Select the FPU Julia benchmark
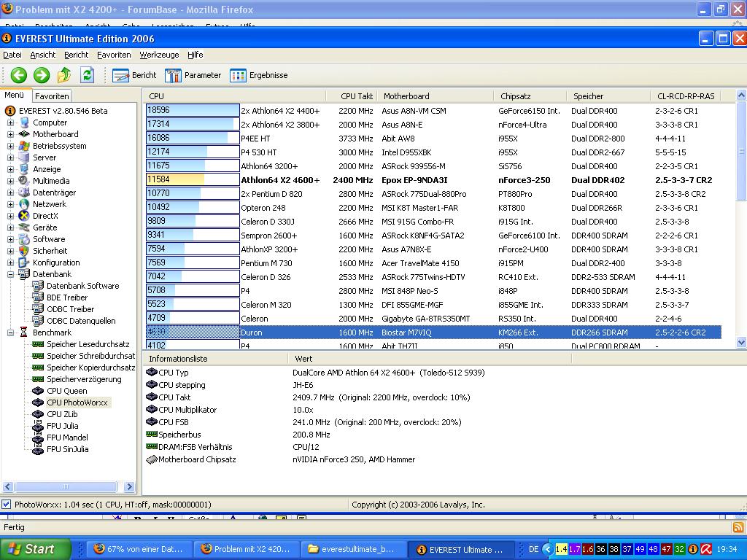 pyautogui.click(x=63, y=426)
